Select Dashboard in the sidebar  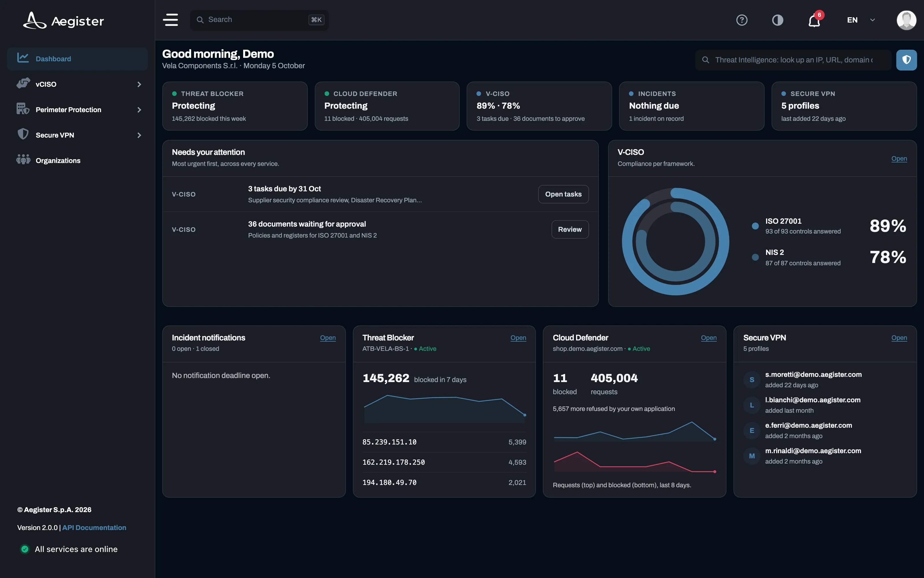pyautogui.click(x=77, y=59)
